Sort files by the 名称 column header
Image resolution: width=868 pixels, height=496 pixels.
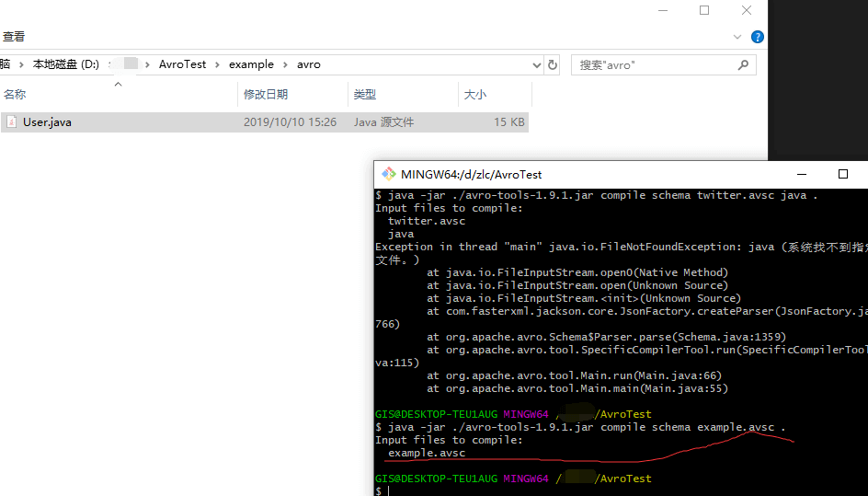point(15,95)
